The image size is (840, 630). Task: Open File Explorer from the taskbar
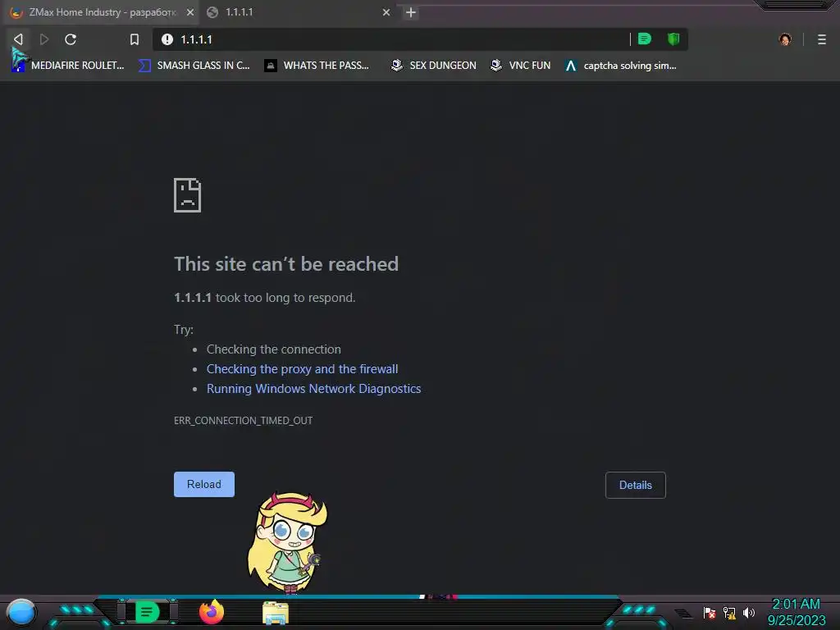click(276, 613)
